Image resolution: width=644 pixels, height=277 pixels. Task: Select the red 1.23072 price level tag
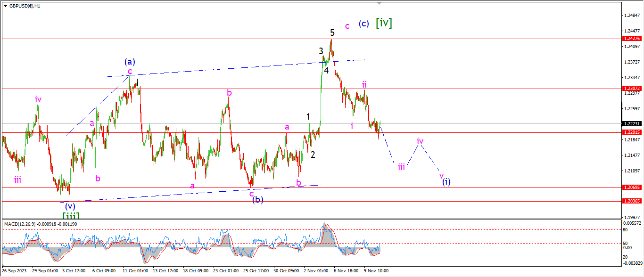click(x=631, y=89)
